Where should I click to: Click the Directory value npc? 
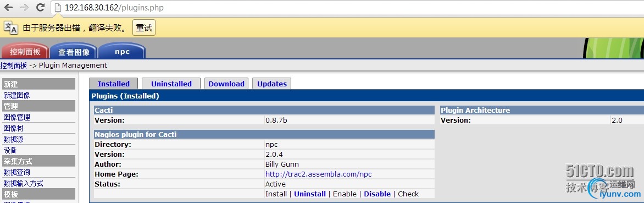coord(271,145)
